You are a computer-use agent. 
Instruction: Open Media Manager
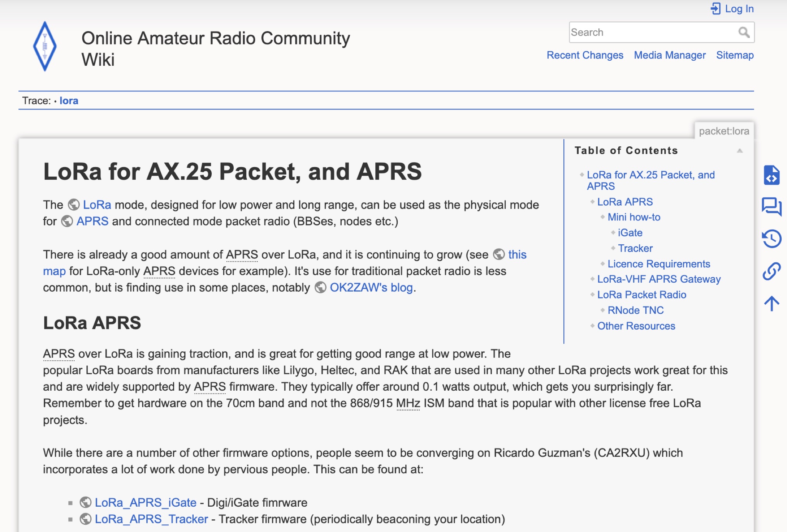point(669,55)
